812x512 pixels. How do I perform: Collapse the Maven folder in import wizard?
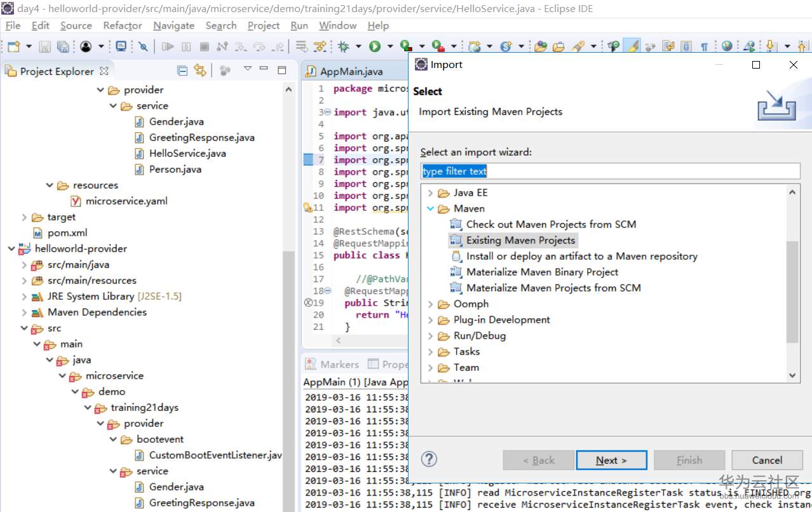click(430, 208)
